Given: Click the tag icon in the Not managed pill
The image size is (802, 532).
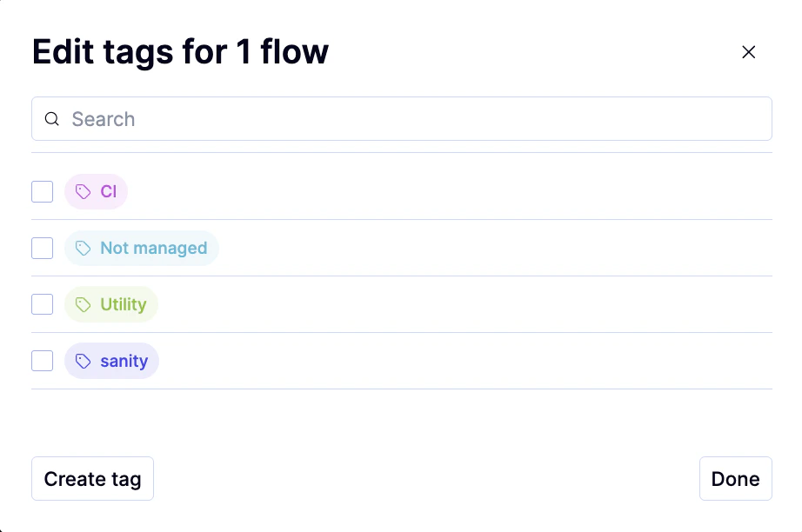Looking at the screenshot, I should pyautogui.click(x=84, y=248).
